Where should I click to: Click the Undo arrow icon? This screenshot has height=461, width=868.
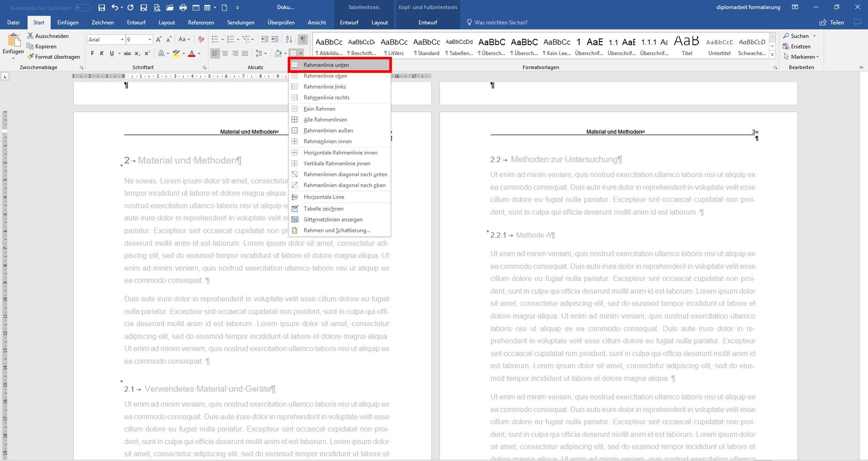click(x=114, y=7)
